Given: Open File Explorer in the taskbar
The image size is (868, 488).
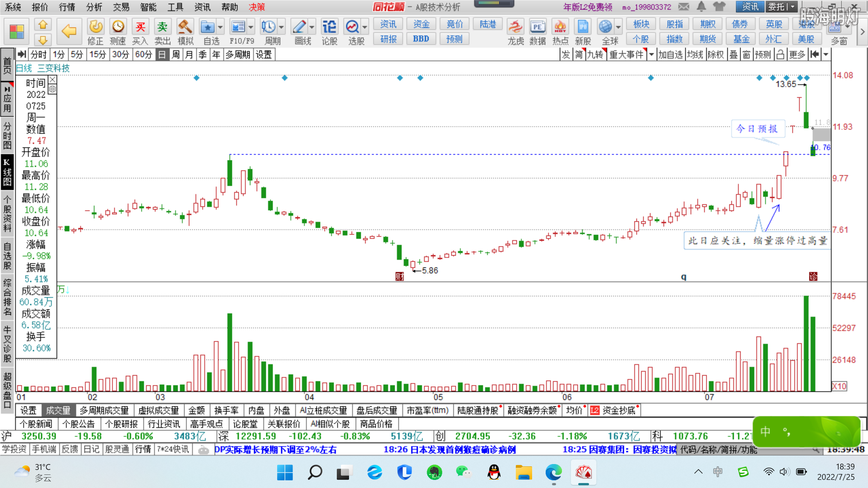Looking at the screenshot, I should point(524,473).
